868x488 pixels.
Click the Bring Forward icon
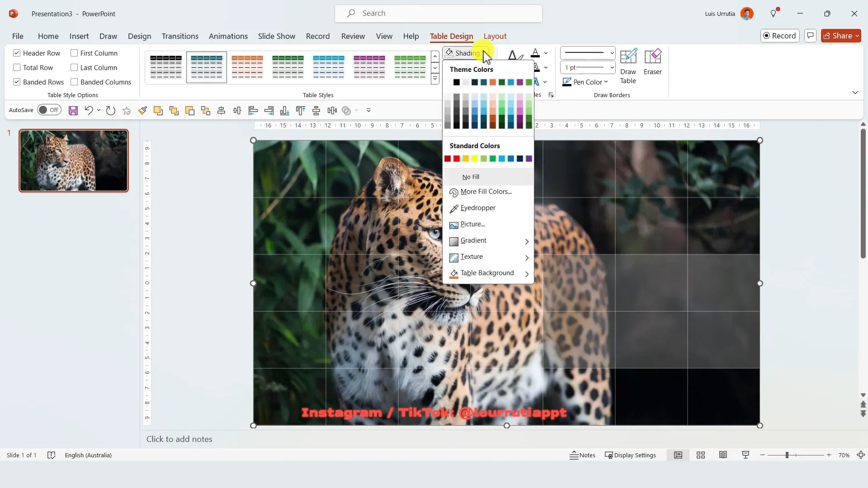158,110
